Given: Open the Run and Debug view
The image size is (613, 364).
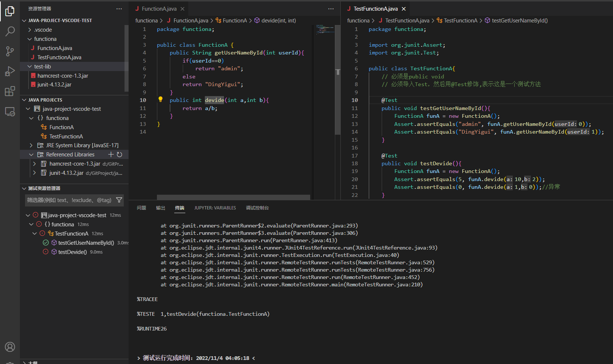Looking at the screenshot, I should (x=10, y=71).
